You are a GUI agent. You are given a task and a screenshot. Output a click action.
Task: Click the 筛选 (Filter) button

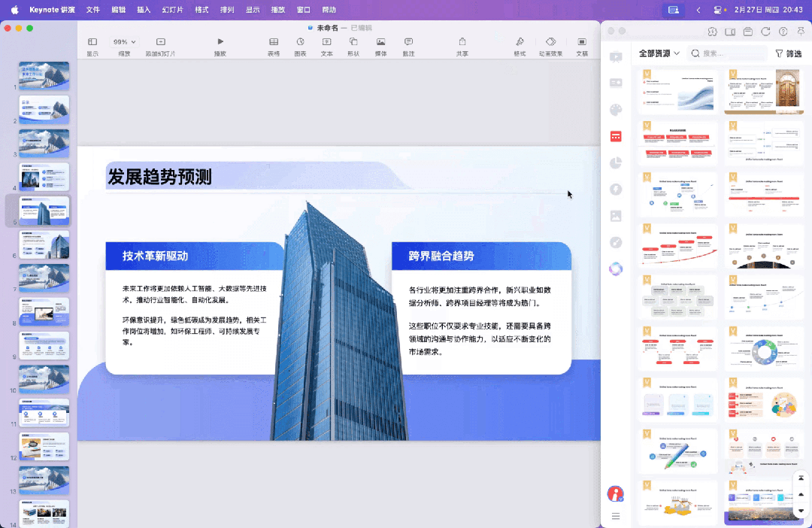pos(787,53)
